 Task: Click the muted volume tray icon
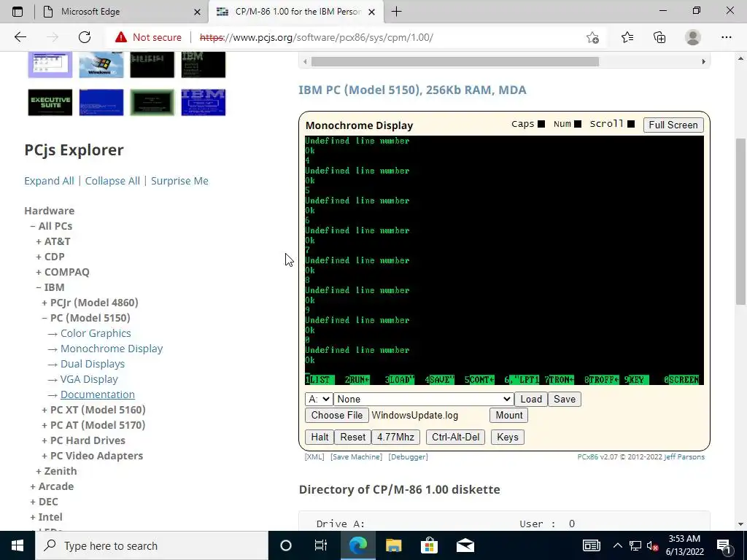[653, 545]
